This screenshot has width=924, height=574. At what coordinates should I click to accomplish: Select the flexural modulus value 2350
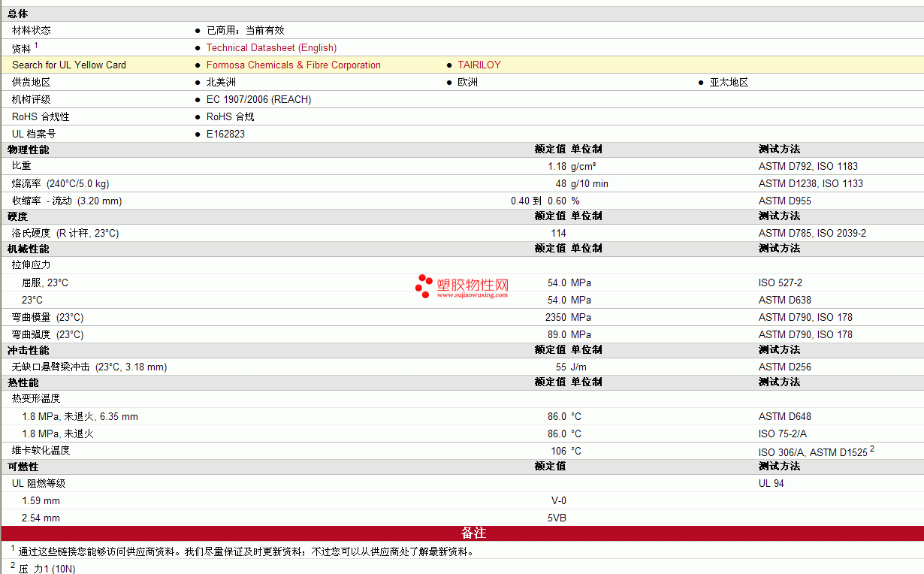click(x=556, y=317)
